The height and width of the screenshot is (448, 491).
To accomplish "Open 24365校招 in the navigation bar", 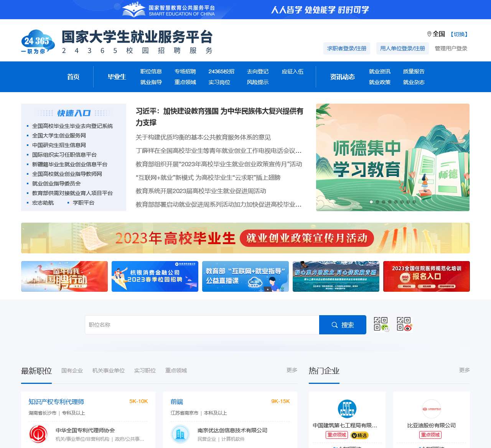I will [221, 71].
